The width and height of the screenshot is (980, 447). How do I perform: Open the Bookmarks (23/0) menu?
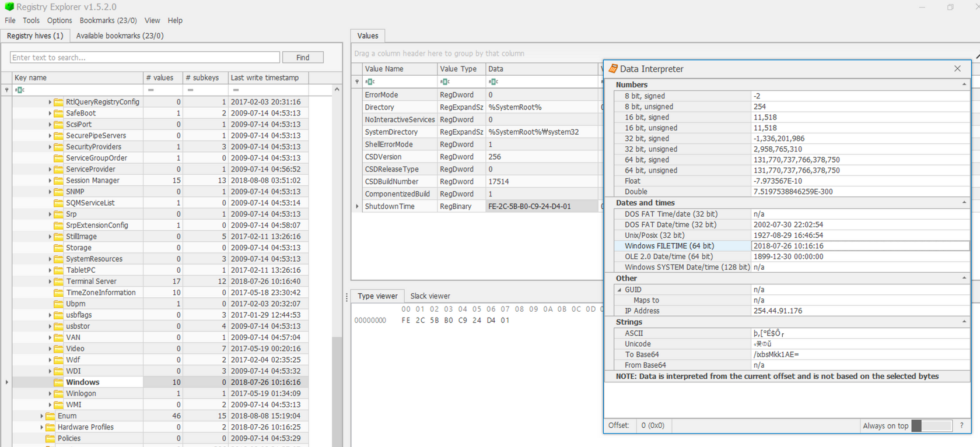click(108, 20)
